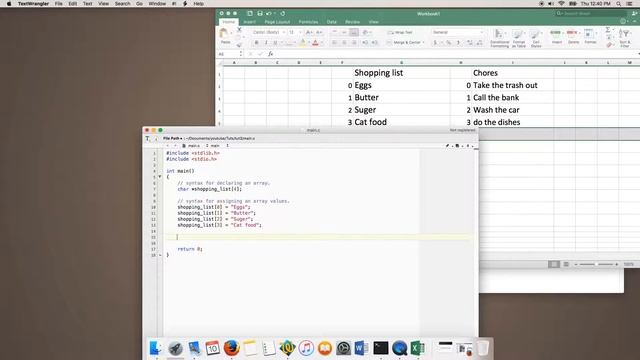Switch to the Data tab in Excel

[331, 22]
